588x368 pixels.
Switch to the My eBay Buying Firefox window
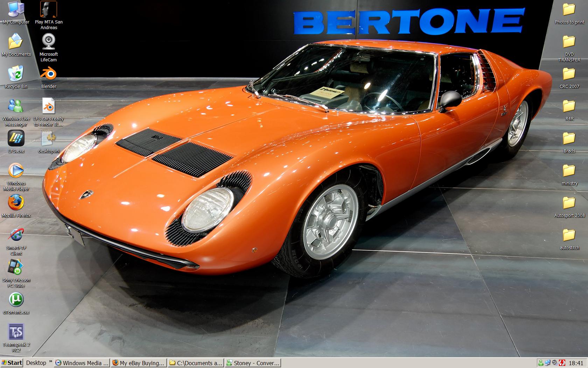[139, 363]
